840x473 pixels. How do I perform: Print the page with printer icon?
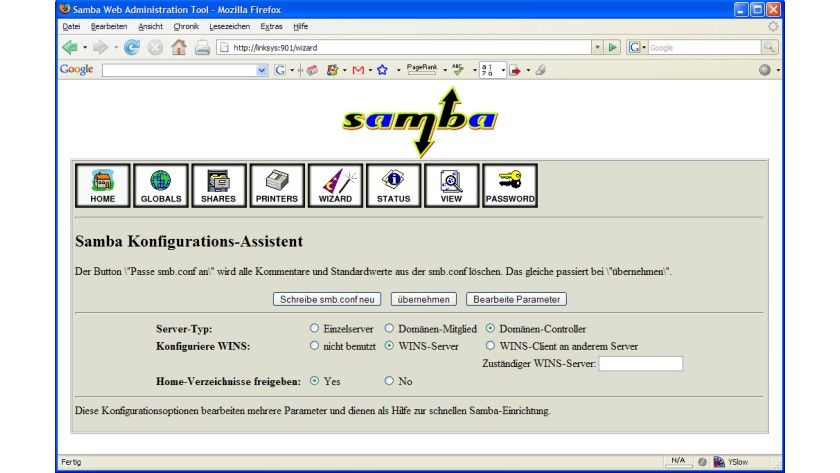coord(202,48)
